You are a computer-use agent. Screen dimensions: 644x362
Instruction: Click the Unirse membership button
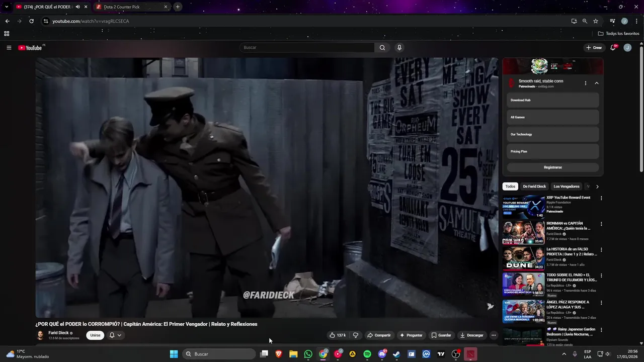coord(95,335)
